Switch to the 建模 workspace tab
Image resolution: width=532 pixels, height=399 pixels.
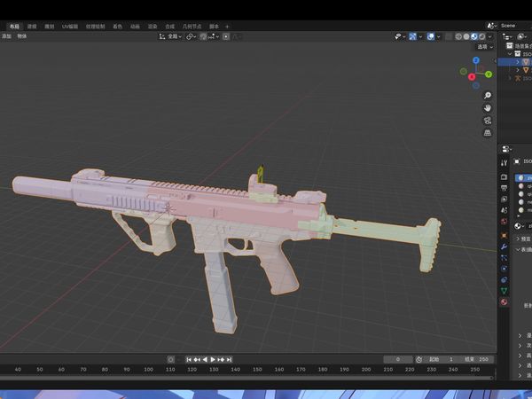click(x=32, y=26)
